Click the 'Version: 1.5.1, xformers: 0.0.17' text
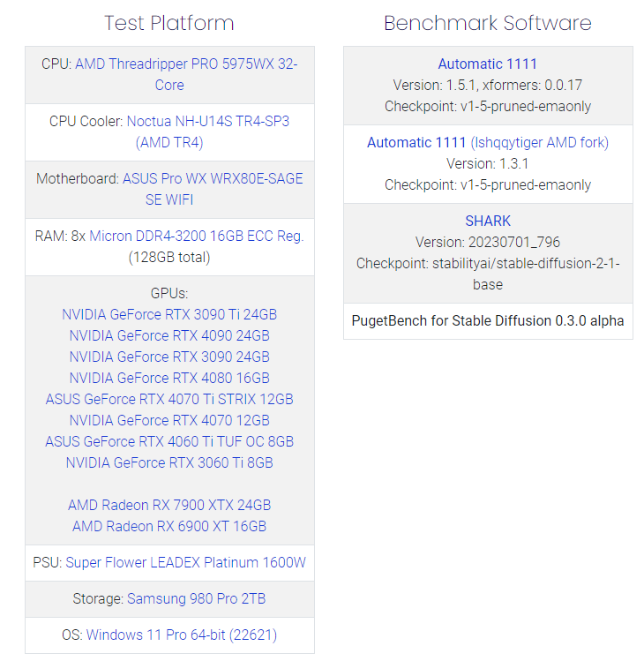 (488, 85)
